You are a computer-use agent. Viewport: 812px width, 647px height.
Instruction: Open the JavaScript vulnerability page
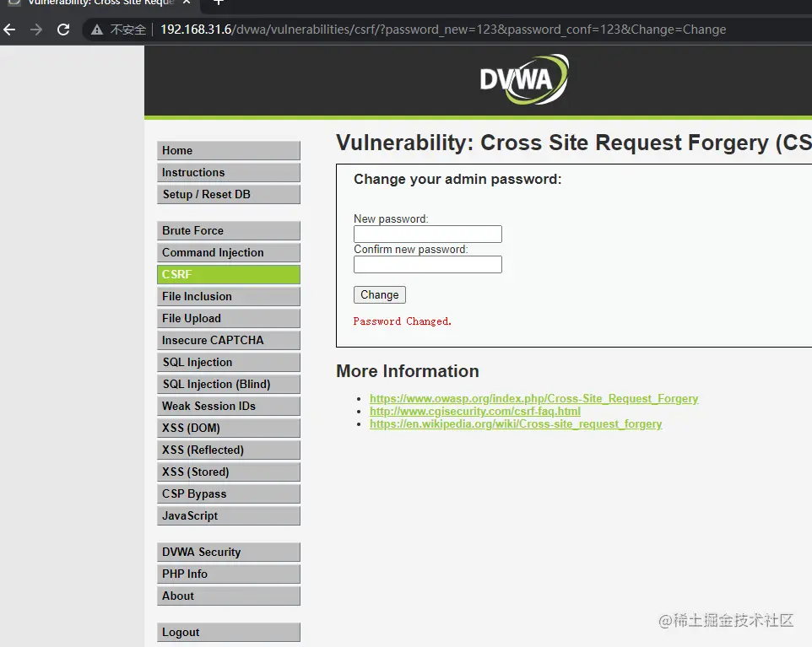pyautogui.click(x=229, y=516)
